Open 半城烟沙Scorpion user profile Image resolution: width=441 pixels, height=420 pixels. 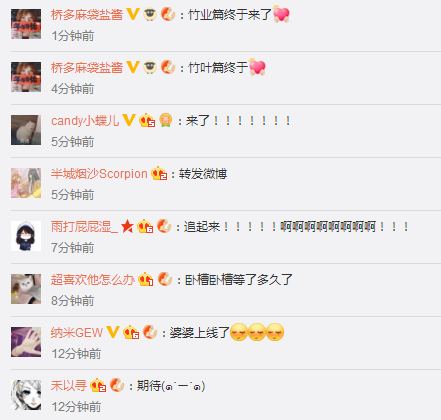99,174
